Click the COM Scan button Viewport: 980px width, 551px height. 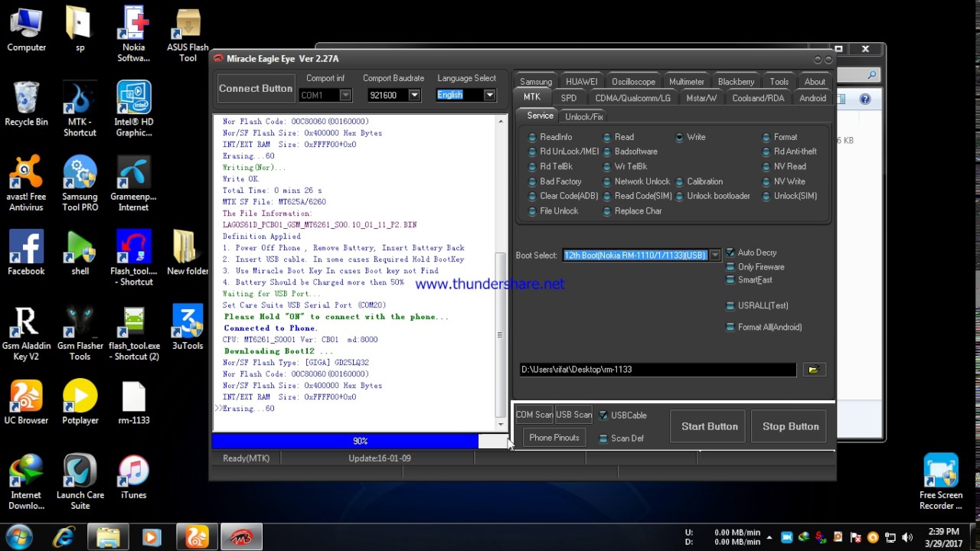(x=534, y=415)
